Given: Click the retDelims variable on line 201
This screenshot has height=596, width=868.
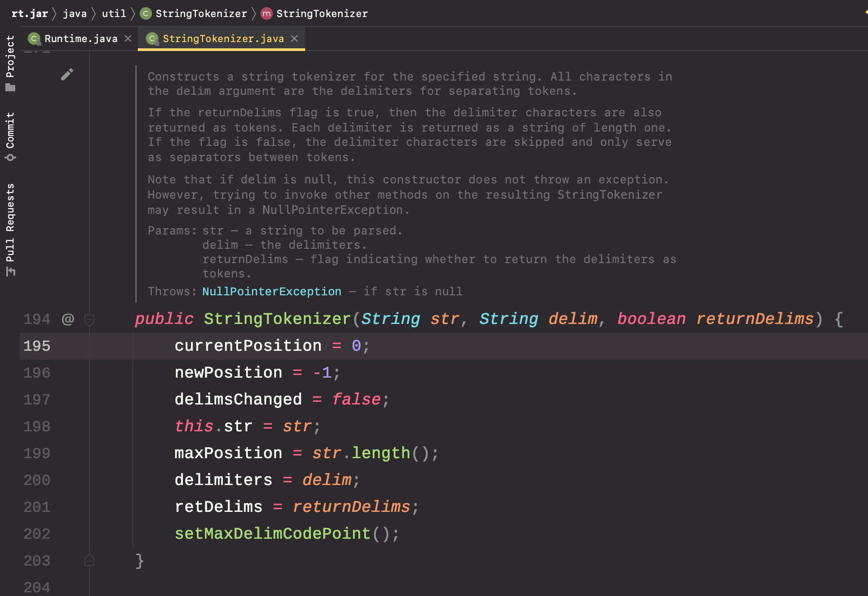Looking at the screenshot, I should click(218, 507).
